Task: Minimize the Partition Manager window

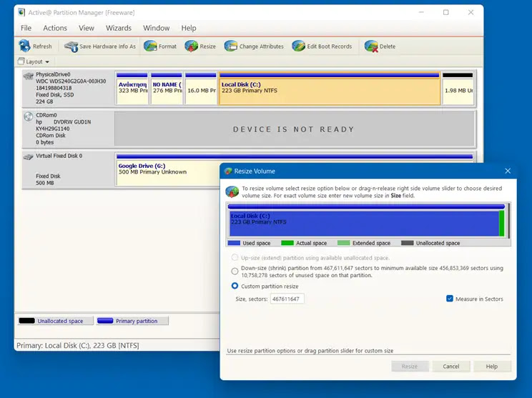Action: pos(421,13)
